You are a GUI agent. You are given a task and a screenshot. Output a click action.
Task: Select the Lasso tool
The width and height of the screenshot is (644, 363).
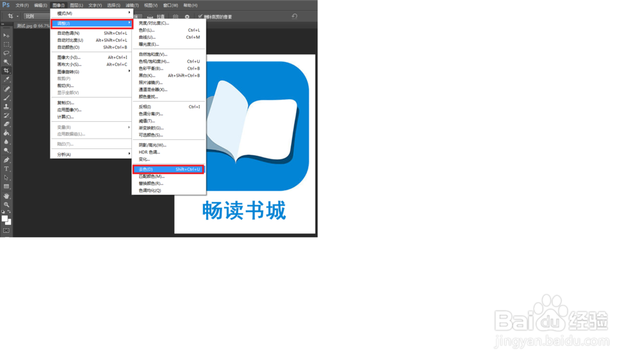6,53
